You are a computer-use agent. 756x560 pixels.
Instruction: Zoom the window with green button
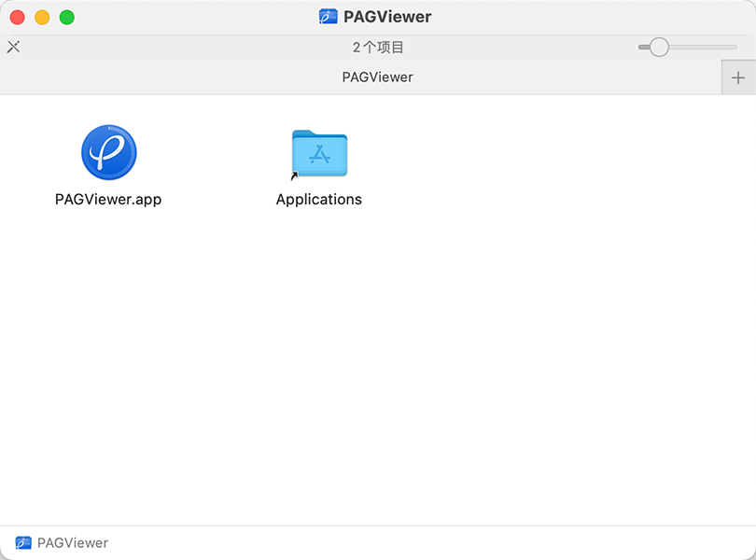coord(67,18)
